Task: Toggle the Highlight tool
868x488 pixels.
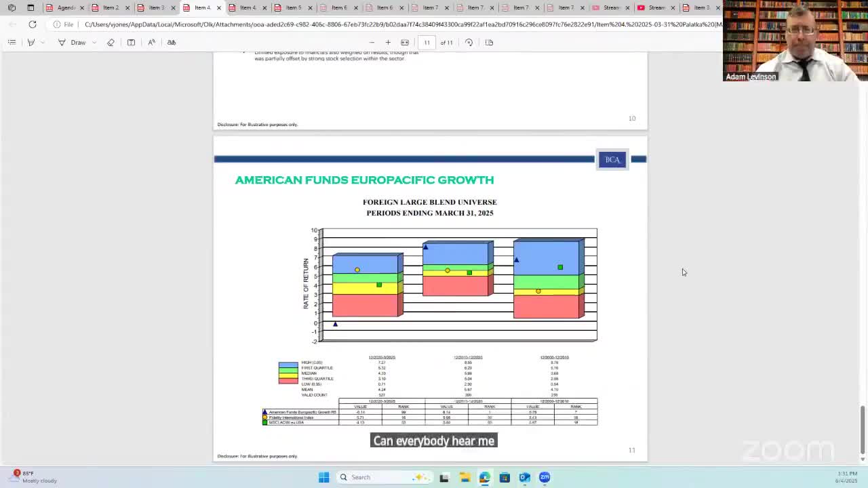Action: point(31,42)
